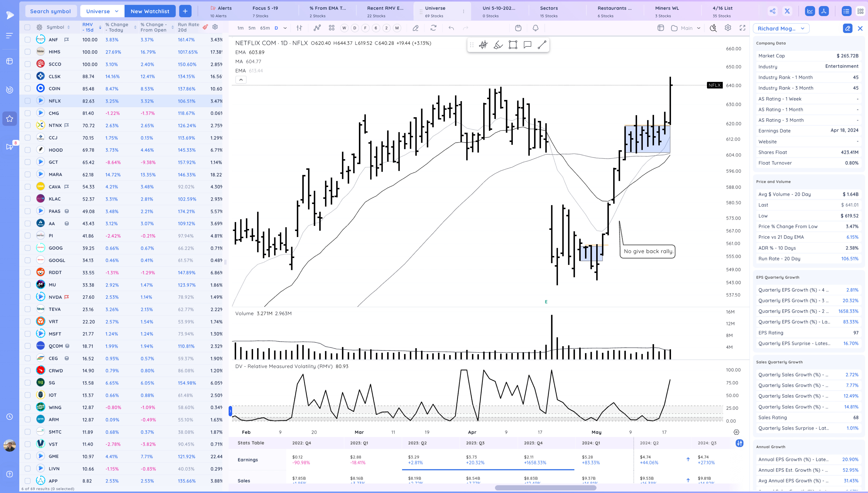Sort by % Change - From Open column
The height and width of the screenshot is (493, 868).
pyautogui.click(x=157, y=27)
